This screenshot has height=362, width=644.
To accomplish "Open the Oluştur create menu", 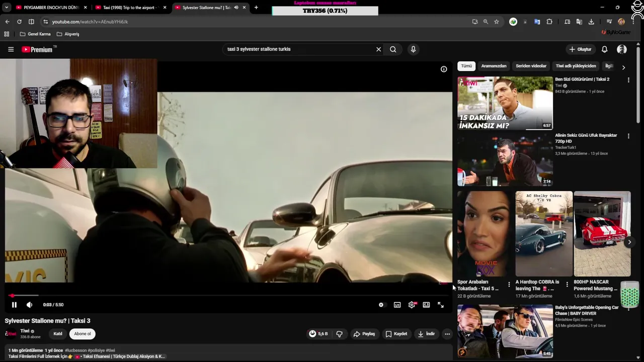I will 580,49.
